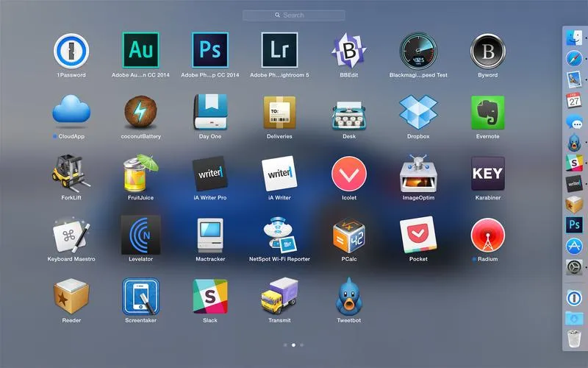Open the App Store from the Dock
Image resolution: width=588 pixels, height=368 pixels.
574,247
